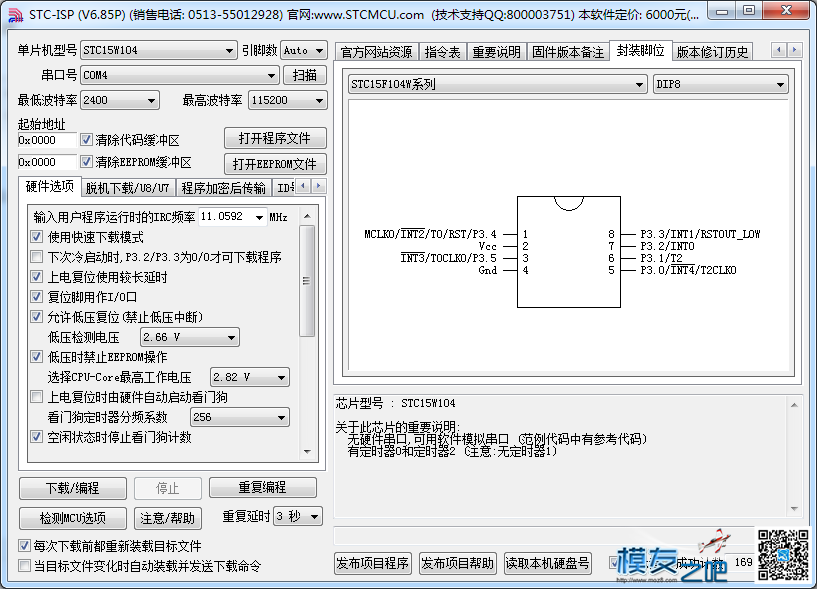
Task: Toggle 上电复位使用较长延时 checkbox
Action: [x=36, y=277]
